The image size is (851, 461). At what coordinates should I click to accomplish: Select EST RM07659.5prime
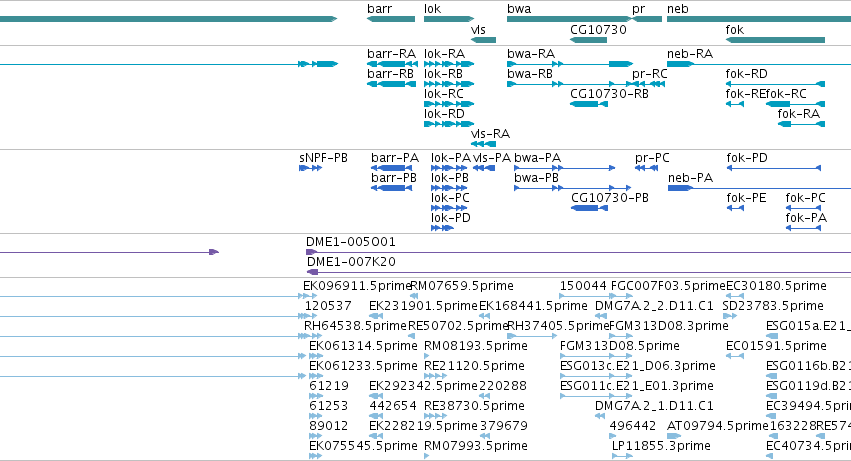click(462, 286)
